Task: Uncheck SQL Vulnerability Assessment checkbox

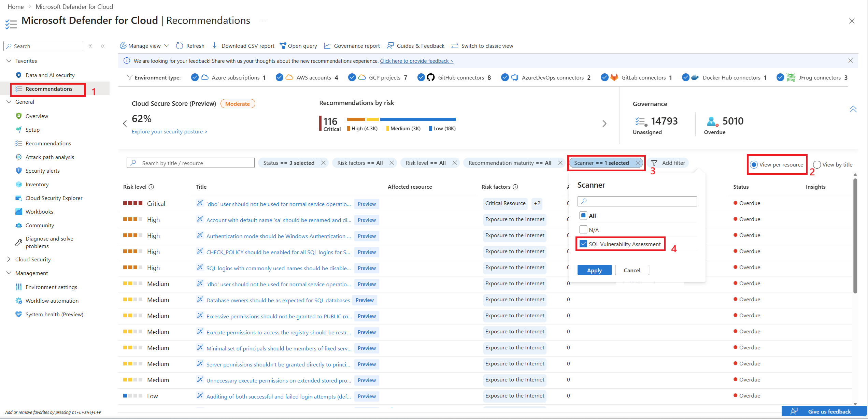Action: 583,244
